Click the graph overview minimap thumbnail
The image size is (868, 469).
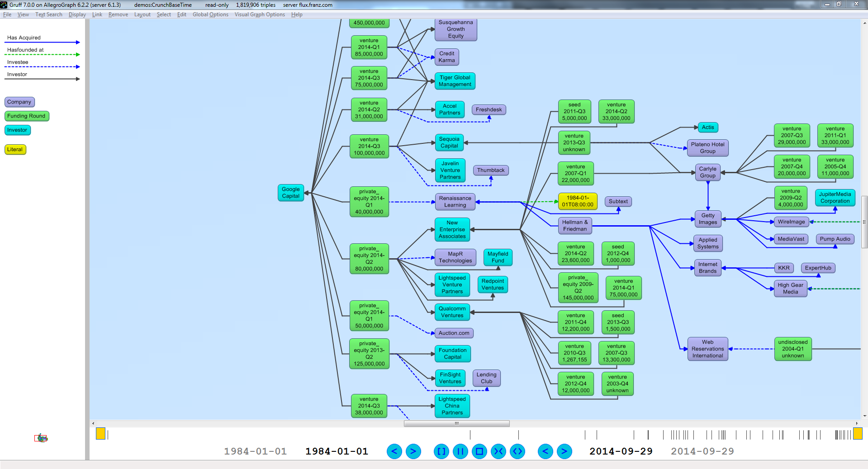tap(41, 437)
